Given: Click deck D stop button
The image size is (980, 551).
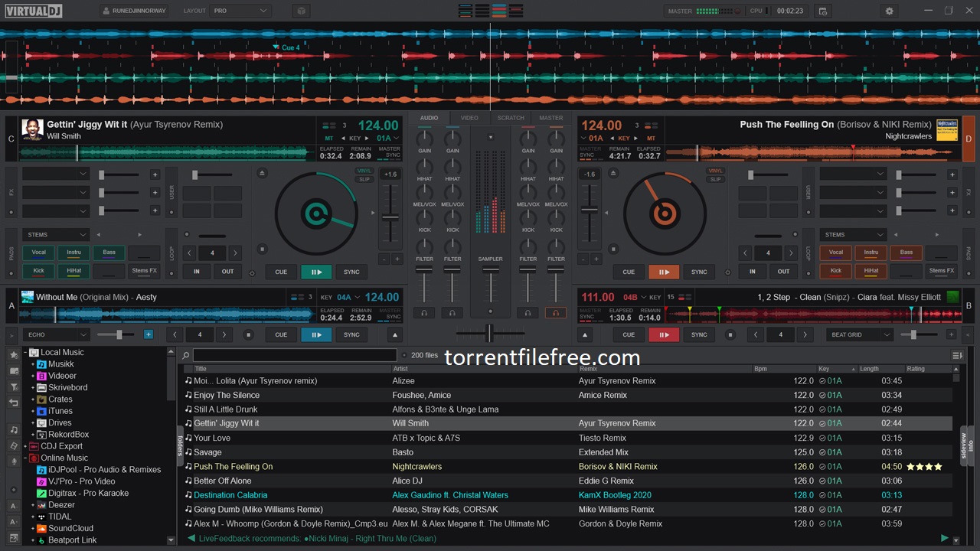Looking at the screenshot, I should click(x=612, y=249).
